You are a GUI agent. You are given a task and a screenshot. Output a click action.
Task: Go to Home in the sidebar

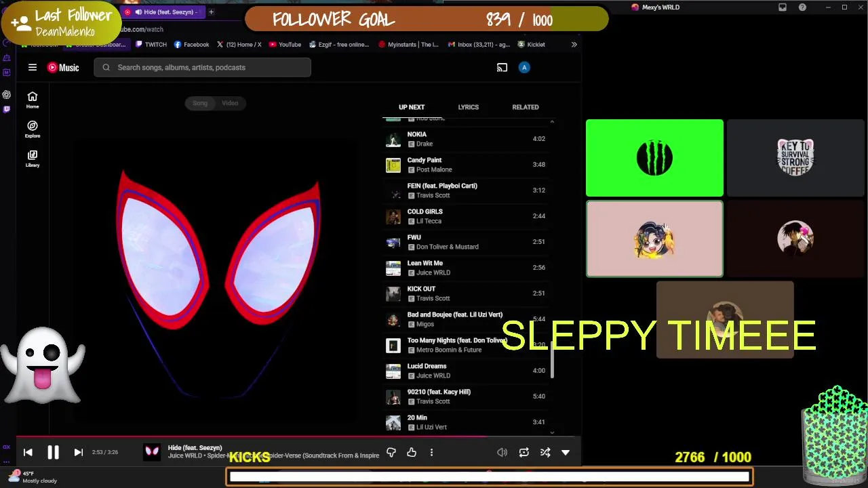(33, 100)
